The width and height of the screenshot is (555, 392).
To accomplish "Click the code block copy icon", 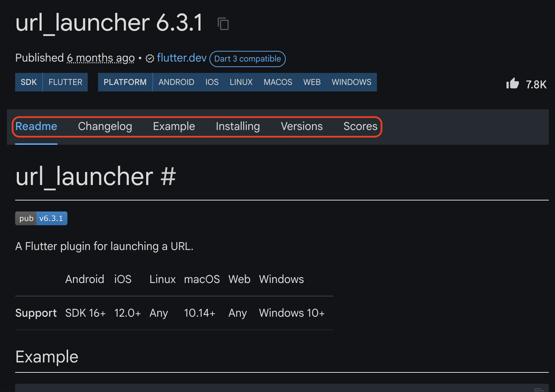I will coord(539,390).
